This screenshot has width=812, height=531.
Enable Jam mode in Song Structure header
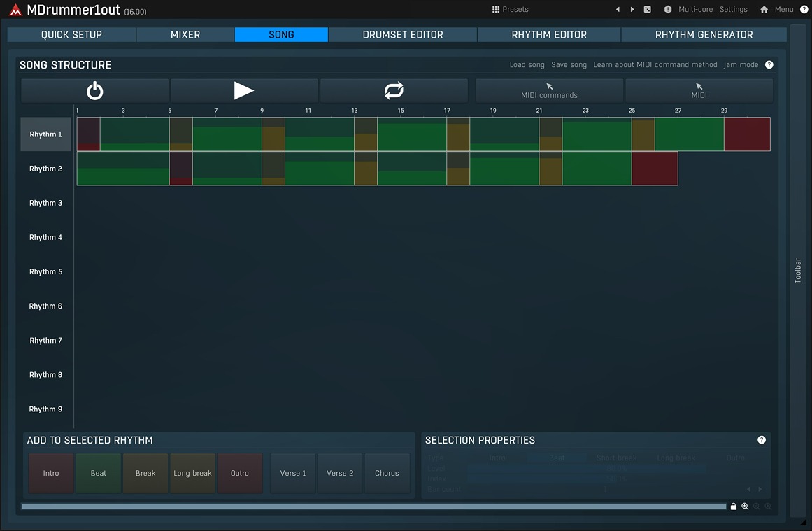[x=741, y=64]
